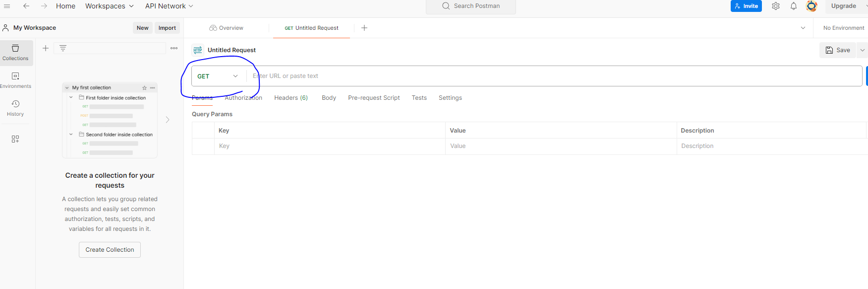The height and width of the screenshot is (289, 868).
Task: Focus the request URL field
Action: click(554, 76)
